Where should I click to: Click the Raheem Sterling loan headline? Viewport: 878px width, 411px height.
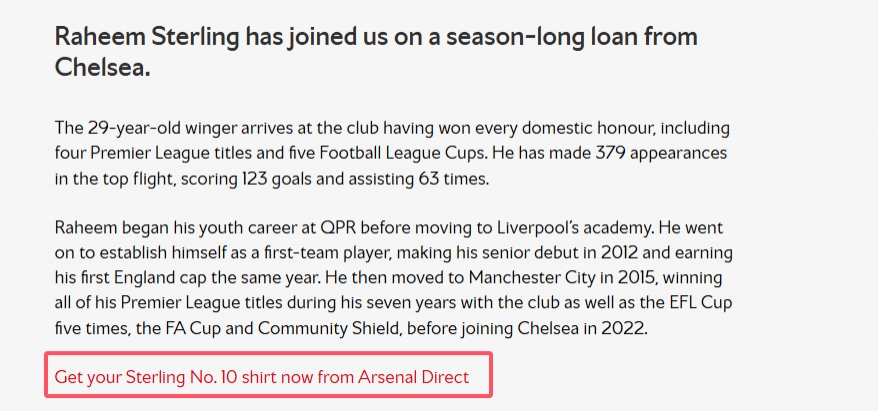[376, 52]
